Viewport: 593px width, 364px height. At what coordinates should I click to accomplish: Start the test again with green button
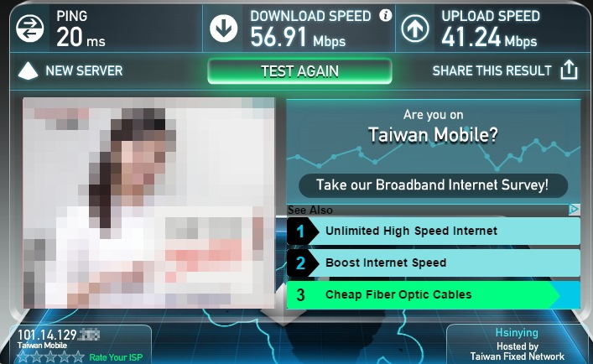299,71
